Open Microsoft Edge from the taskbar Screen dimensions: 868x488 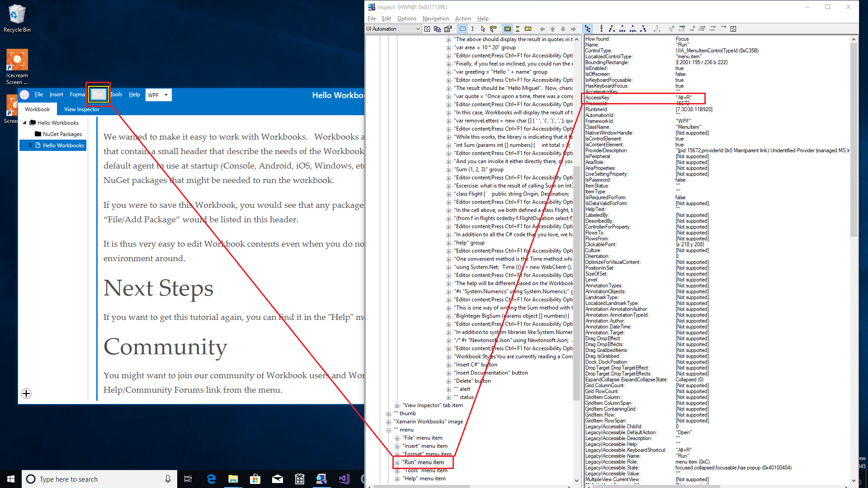[211, 479]
